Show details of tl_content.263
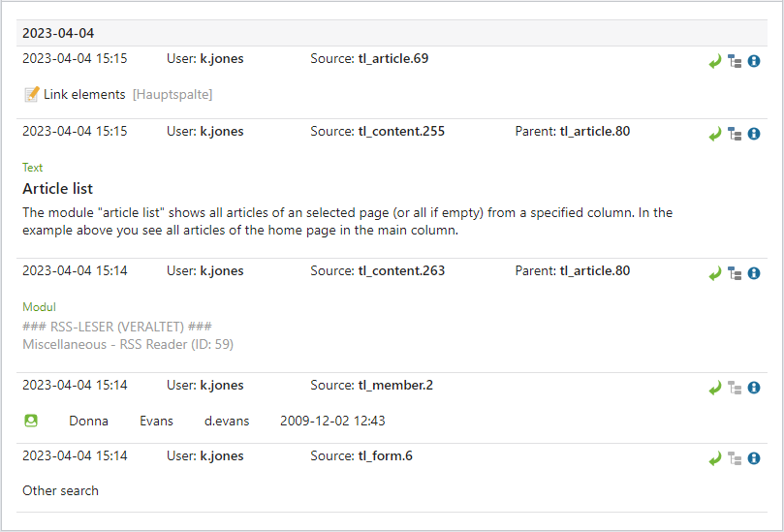The width and height of the screenshot is (784, 532). coord(754,273)
